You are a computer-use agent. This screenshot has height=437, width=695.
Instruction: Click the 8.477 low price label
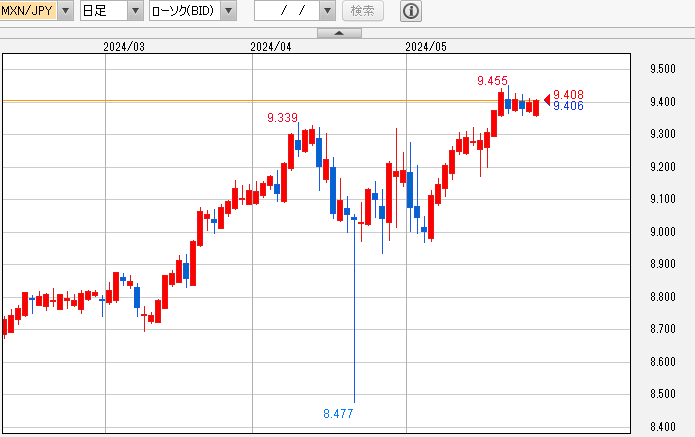point(338,414)
